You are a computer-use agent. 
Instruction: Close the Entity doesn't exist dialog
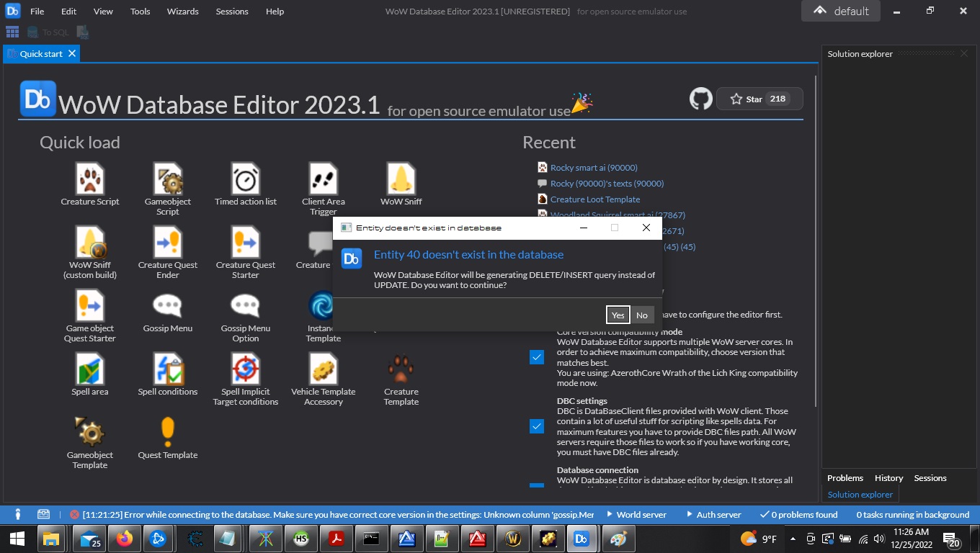point(646,228)
